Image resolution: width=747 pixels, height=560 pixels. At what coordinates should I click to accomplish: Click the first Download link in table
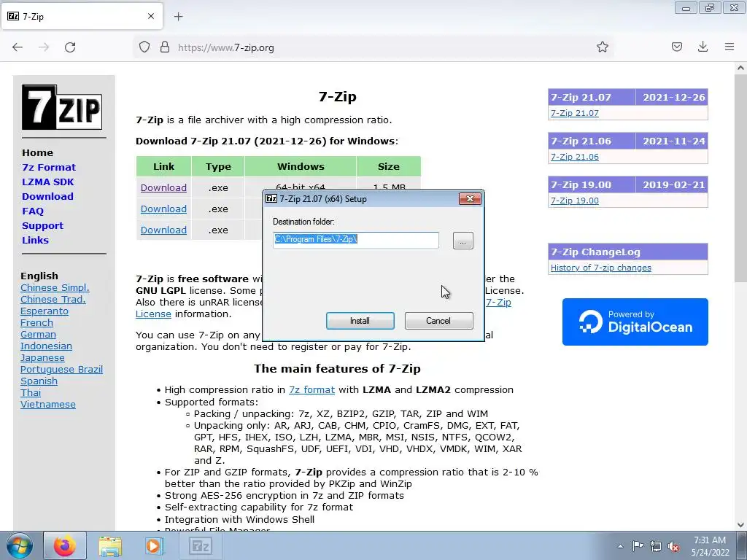163,187
